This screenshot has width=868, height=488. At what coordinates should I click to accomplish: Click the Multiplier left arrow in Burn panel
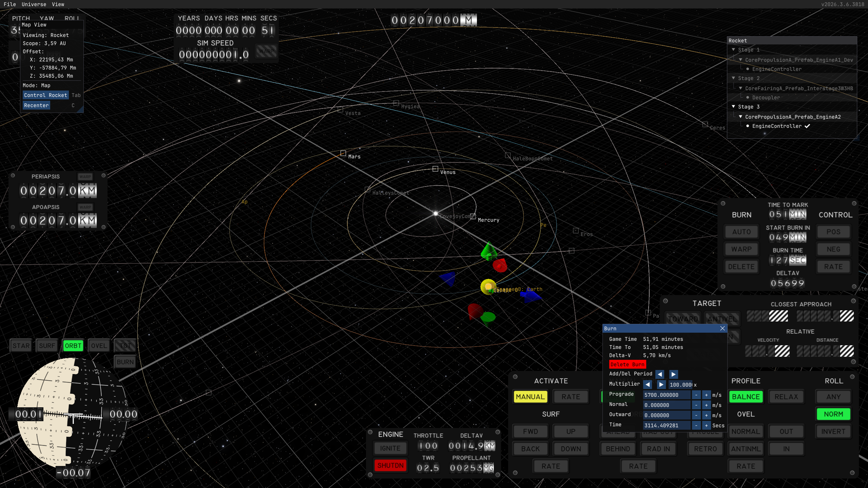tap(648, 385)
